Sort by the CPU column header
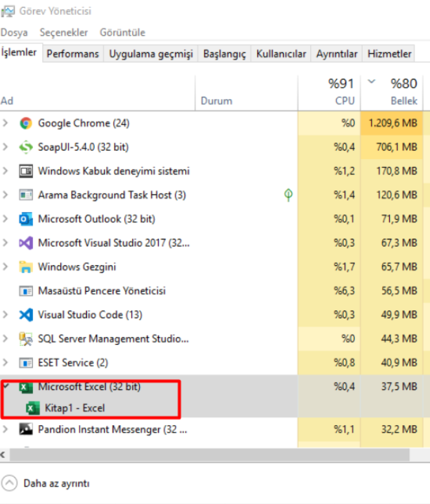The height and width of the screenshot is (504, 430). click(x=330, y=93)
